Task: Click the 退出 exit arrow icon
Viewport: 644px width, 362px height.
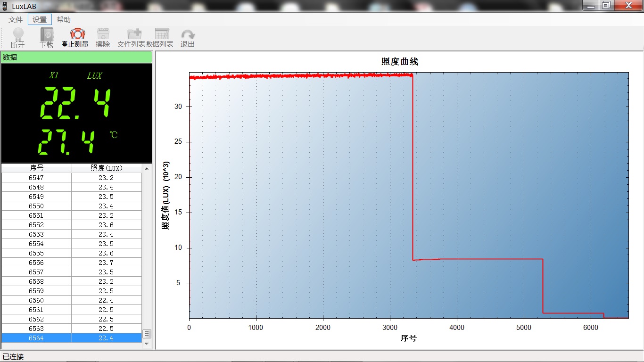Action: pos(188,35)
